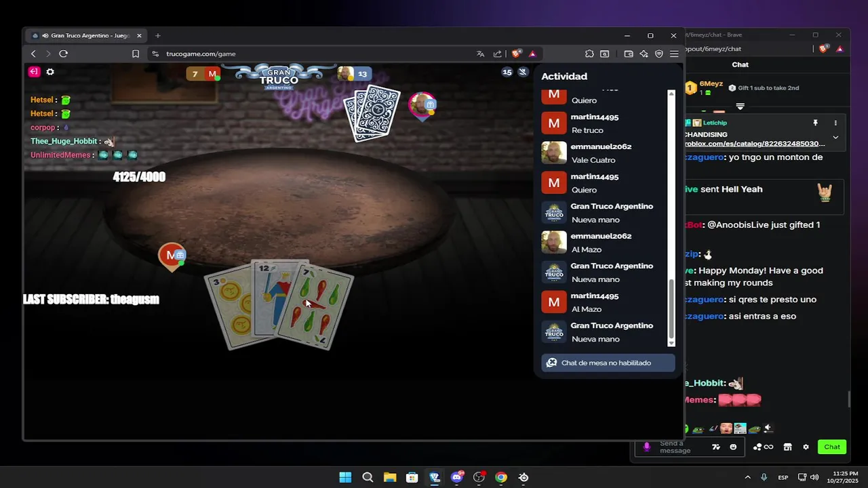Reload the trucogame page
Image resolution: width=868 pixels, height=488 pixels.
(63, 54)
